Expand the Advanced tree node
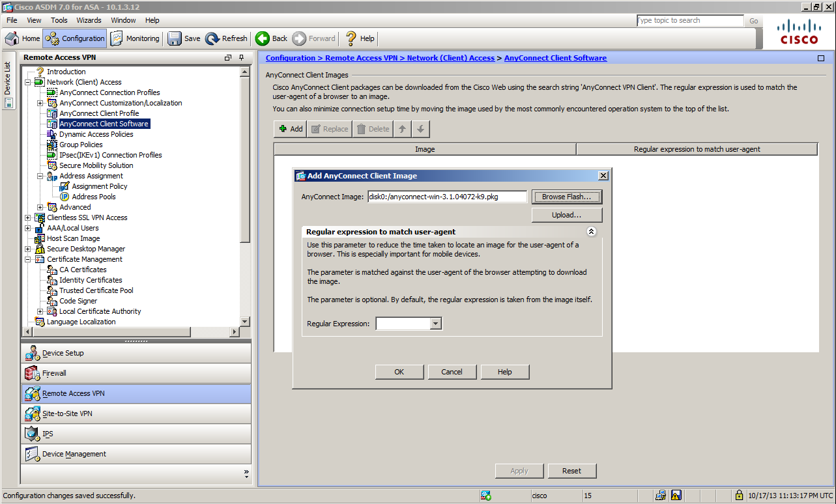Screen dimensions: 836x504 40,207
